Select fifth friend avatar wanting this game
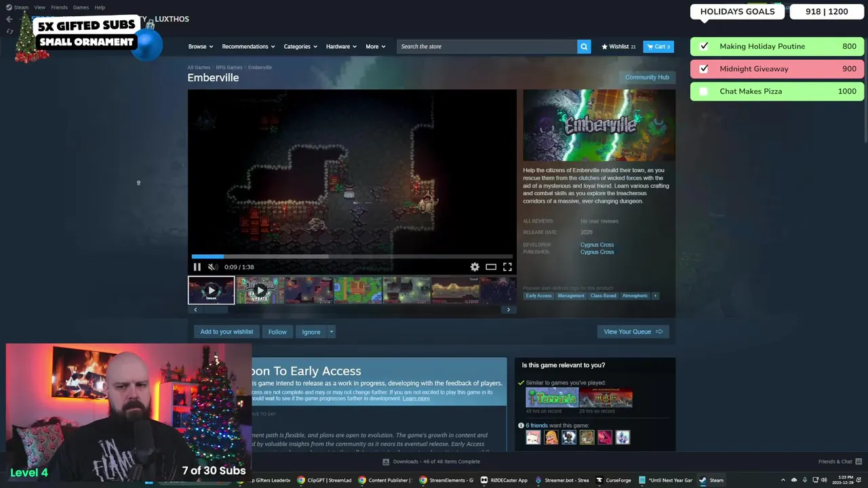 (x=605, y=438)
